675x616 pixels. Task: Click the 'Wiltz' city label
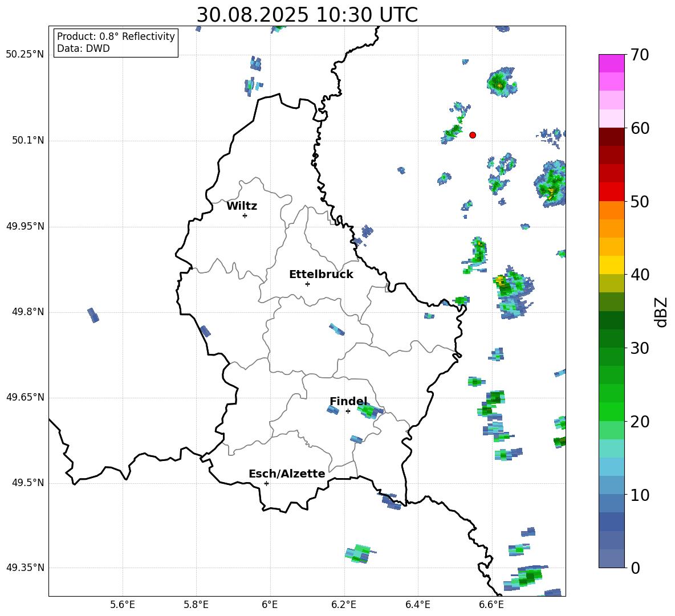[242, 206]
